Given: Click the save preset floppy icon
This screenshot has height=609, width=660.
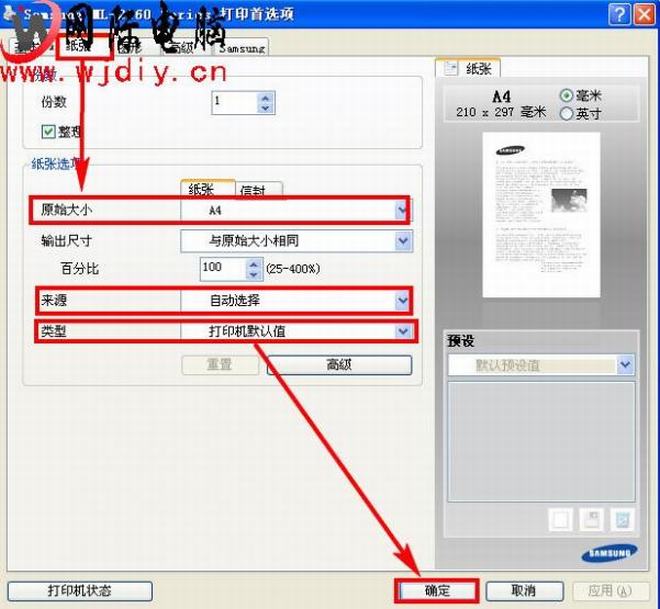Looking at the screenshot, I should click(592, 519).
